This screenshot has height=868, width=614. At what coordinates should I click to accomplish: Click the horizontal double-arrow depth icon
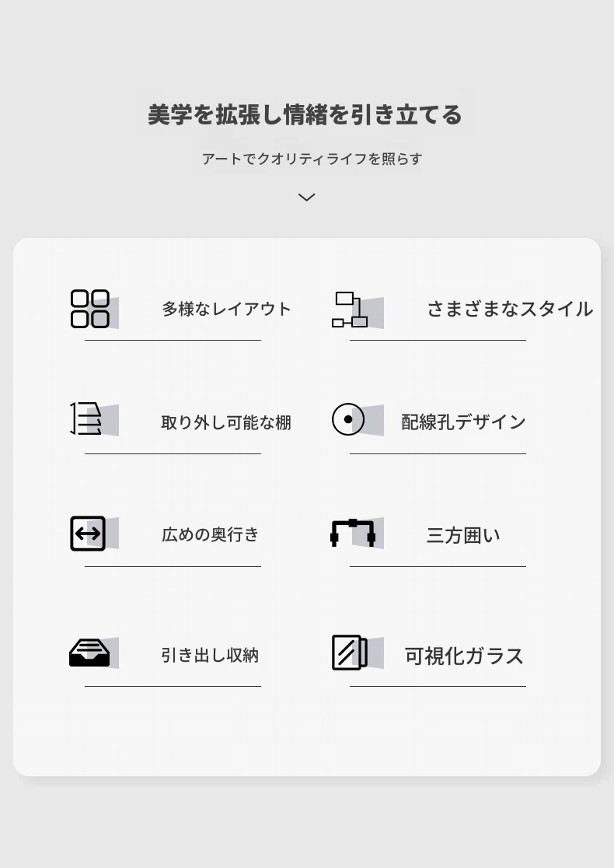88,534
